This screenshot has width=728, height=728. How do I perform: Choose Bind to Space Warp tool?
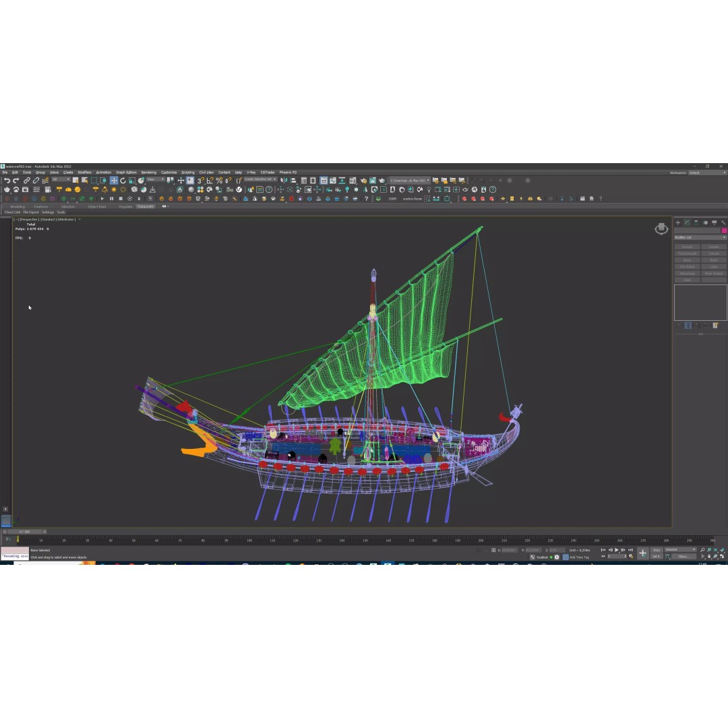click(45, 181)
